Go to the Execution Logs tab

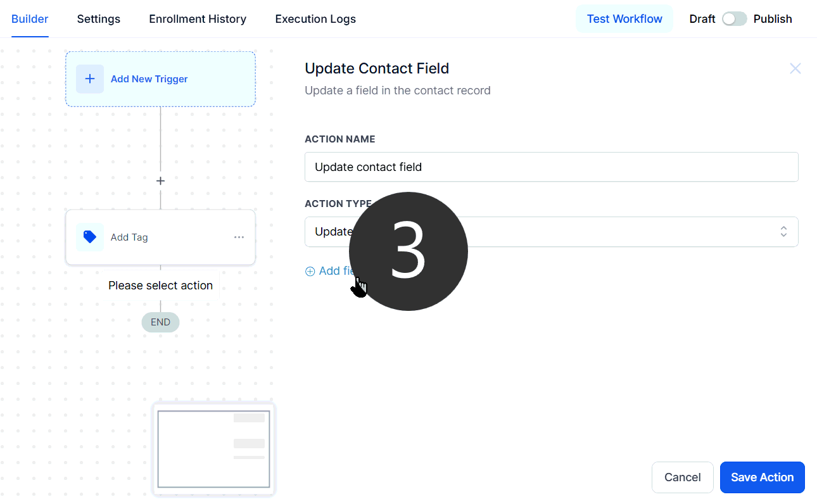coord(315,19)
